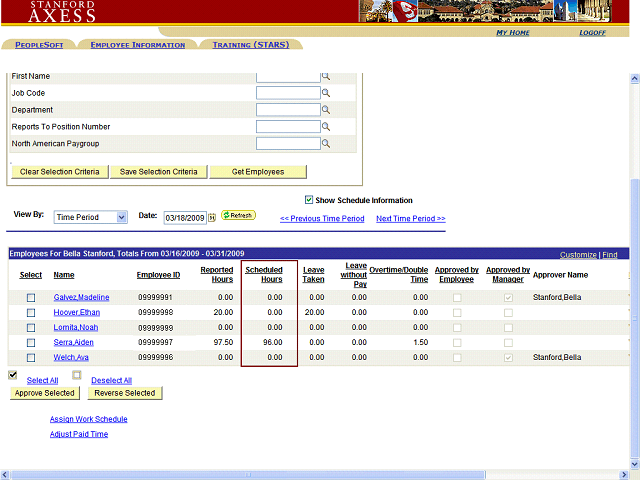Check the Select box for Galvez, Madeline
Image resolution: width=640 pixels, height=480 pixels.
31,298
